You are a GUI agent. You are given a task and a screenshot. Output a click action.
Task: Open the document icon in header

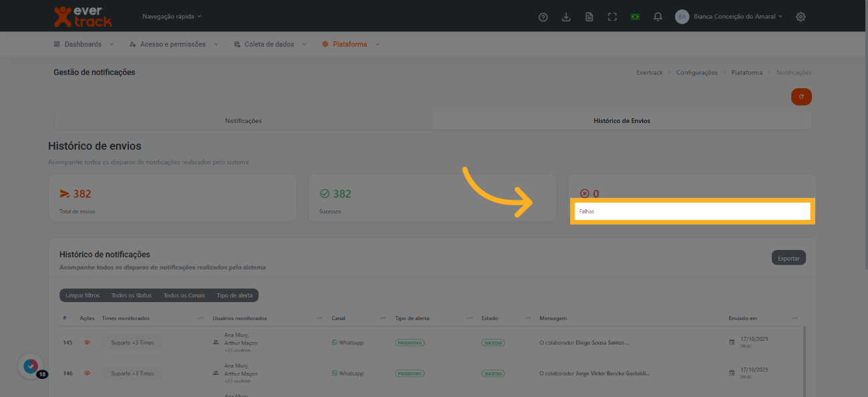(589, 17)
